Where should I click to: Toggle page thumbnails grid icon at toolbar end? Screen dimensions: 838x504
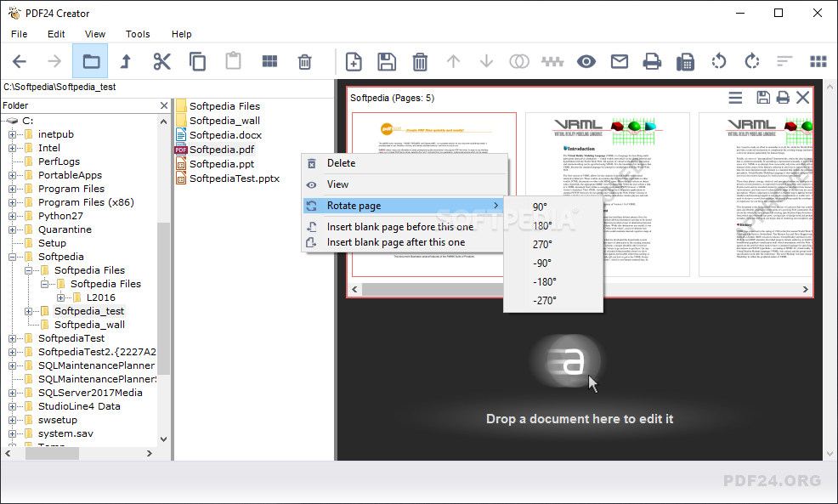[x=818, y=62]
